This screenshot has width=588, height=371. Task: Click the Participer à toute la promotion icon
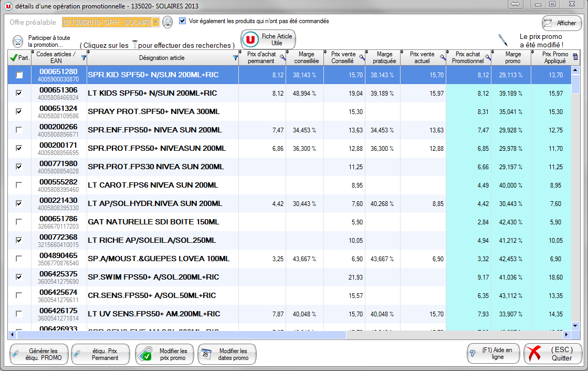pyautogui.click(x=18, y=42)
